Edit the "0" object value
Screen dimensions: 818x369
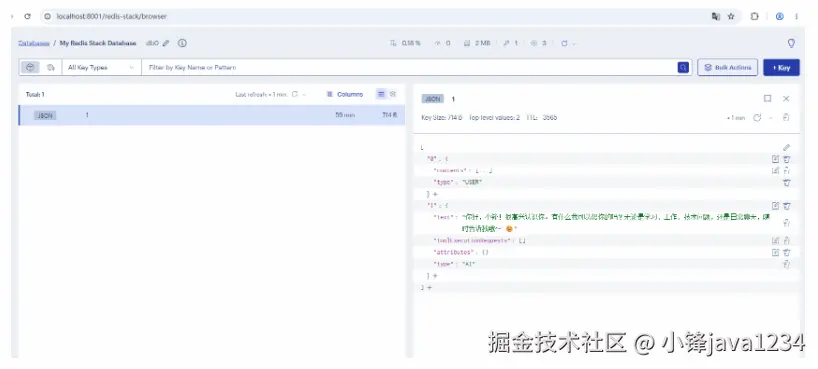coord(776,159)
